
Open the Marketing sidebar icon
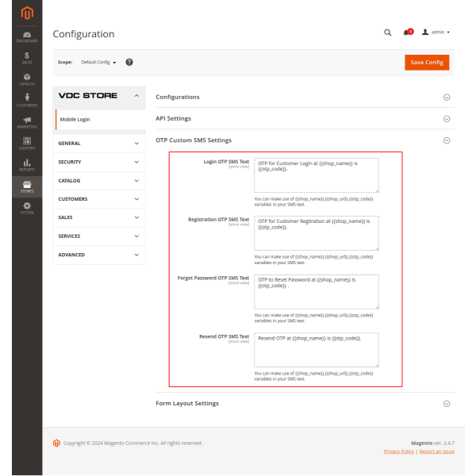(x=27, y=122)
